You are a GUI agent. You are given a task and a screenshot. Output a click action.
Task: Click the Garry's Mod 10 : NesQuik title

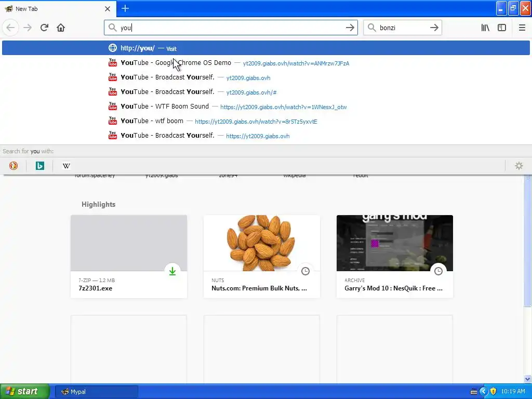click(x=394, y=288)
